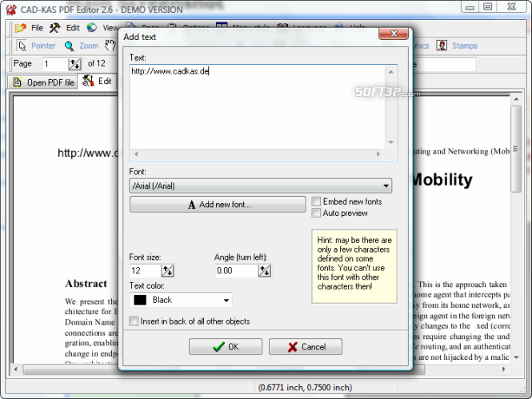Click the yellow hint note text

tap(354, 263)
